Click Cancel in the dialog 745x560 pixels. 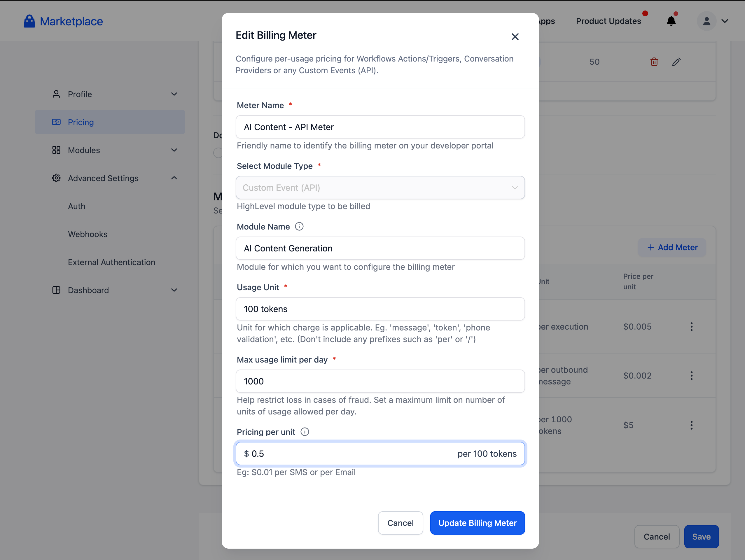click(x=400, y=523)
